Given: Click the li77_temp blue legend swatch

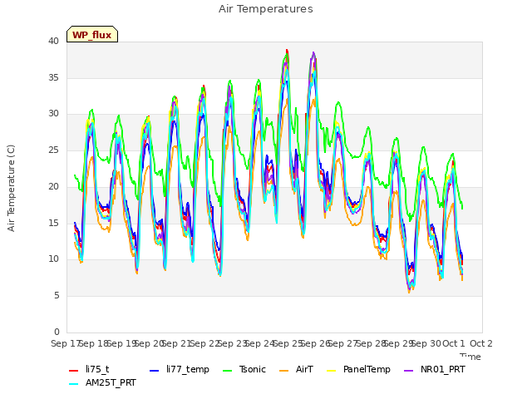Looking at the screenshot, I should (x=155, y=371).
